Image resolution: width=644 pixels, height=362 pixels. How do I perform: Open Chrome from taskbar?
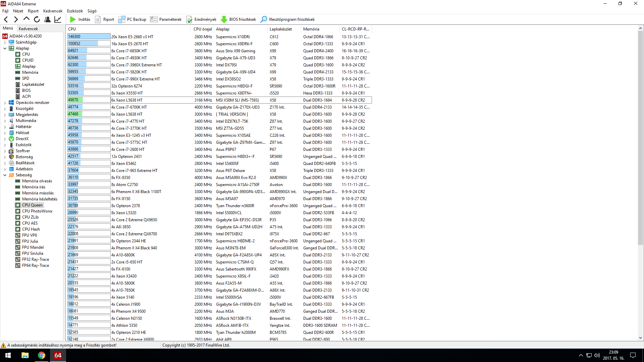(x=42, y=355)
